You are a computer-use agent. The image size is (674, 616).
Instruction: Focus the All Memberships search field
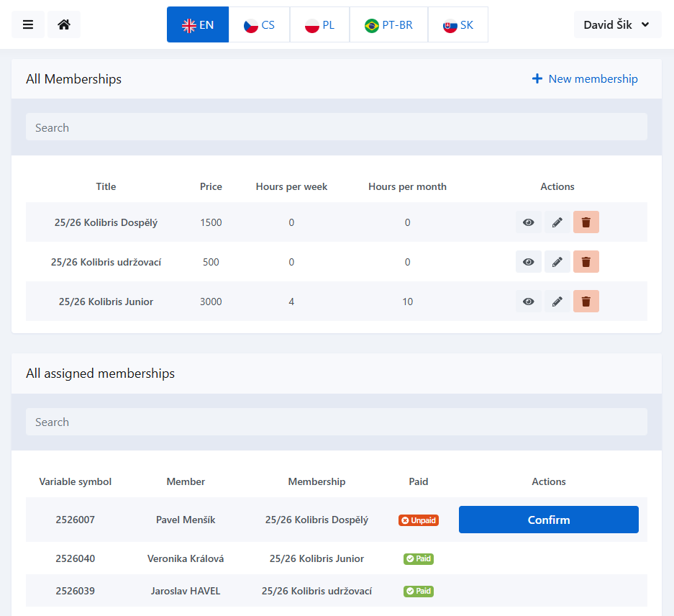click(x=336, y=127)
